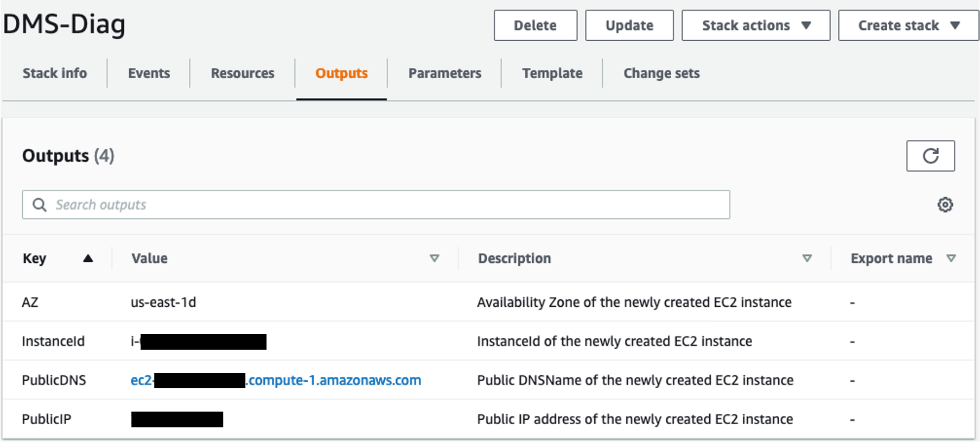Open the PublicDNS amazonaws.com link

334,380
